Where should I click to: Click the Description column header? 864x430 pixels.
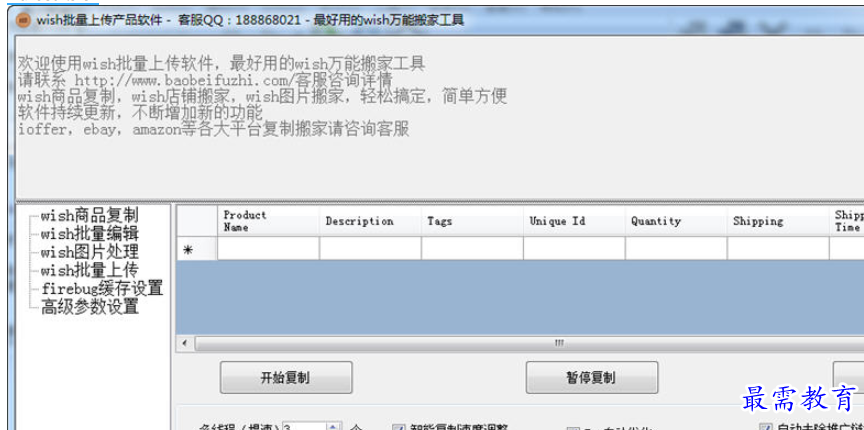pyautogui.click(x=370, y=221)
